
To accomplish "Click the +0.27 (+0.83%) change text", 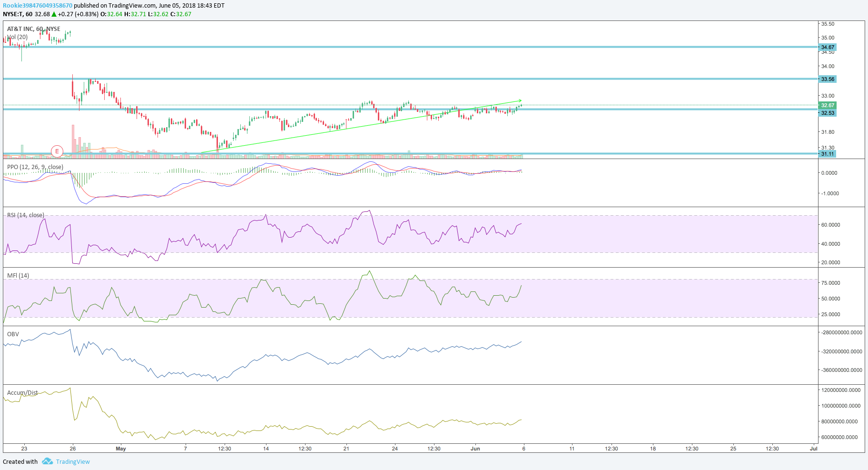I will tap(78, 14).
